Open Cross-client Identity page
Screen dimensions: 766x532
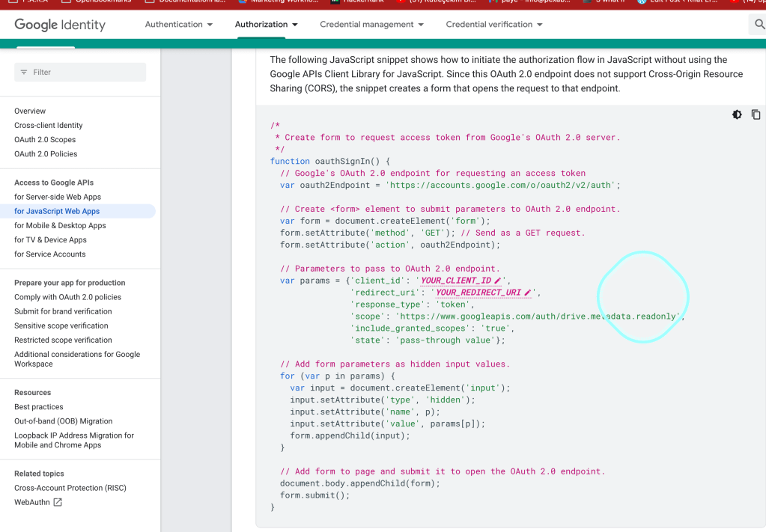[49, 126]
